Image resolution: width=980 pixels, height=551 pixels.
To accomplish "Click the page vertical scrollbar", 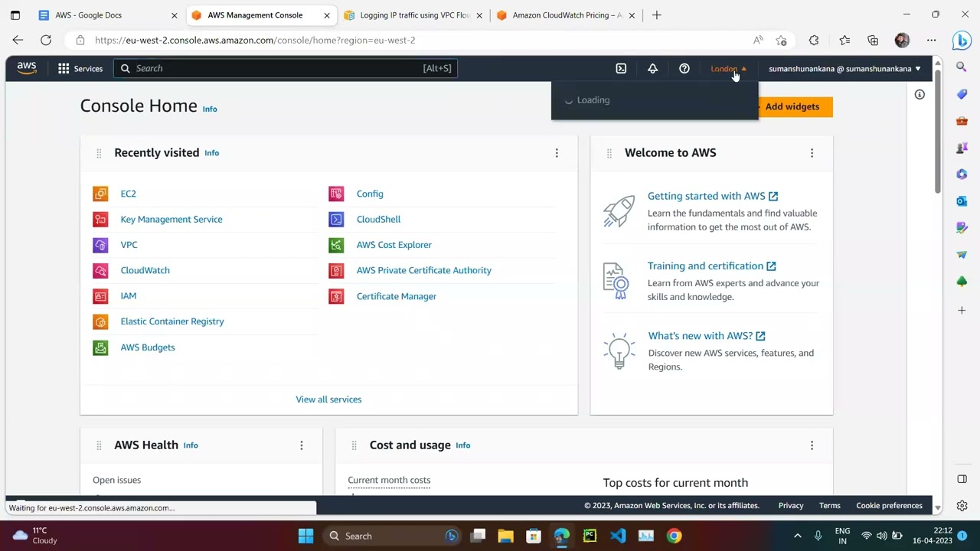I will pyautogui.click(x=938, y=130).
